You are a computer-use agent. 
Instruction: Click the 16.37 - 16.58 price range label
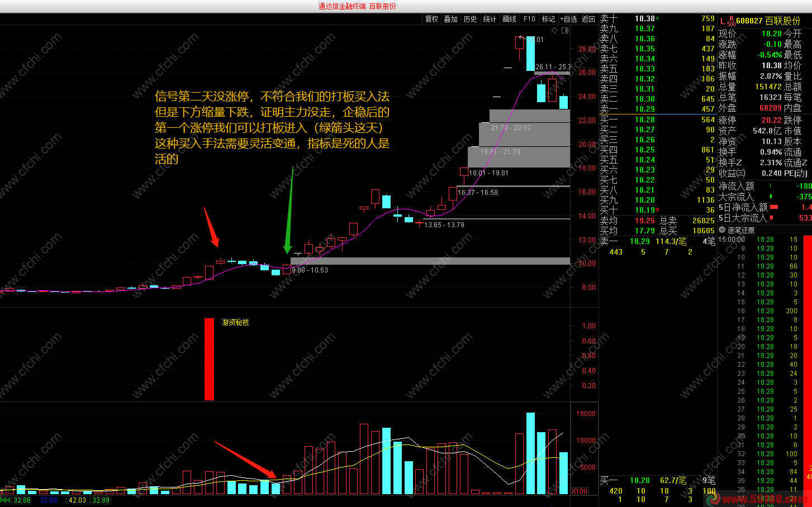[x=478, y=193]
